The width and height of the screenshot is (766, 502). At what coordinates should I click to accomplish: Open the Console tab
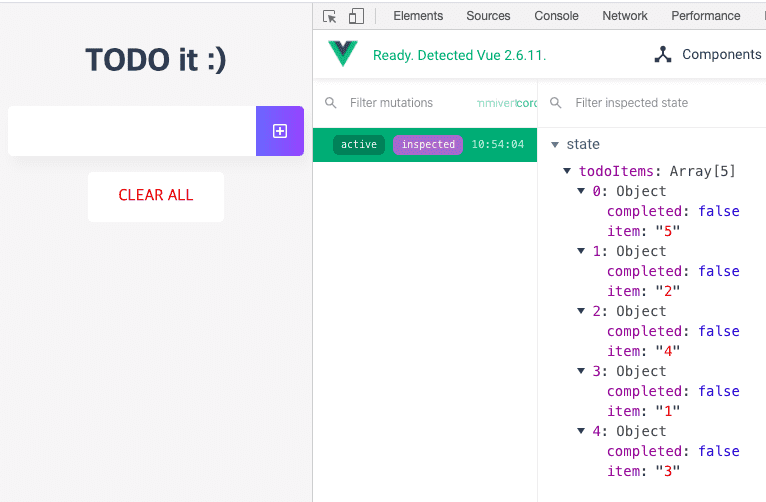pyautogui.click(x=556, y=16)
